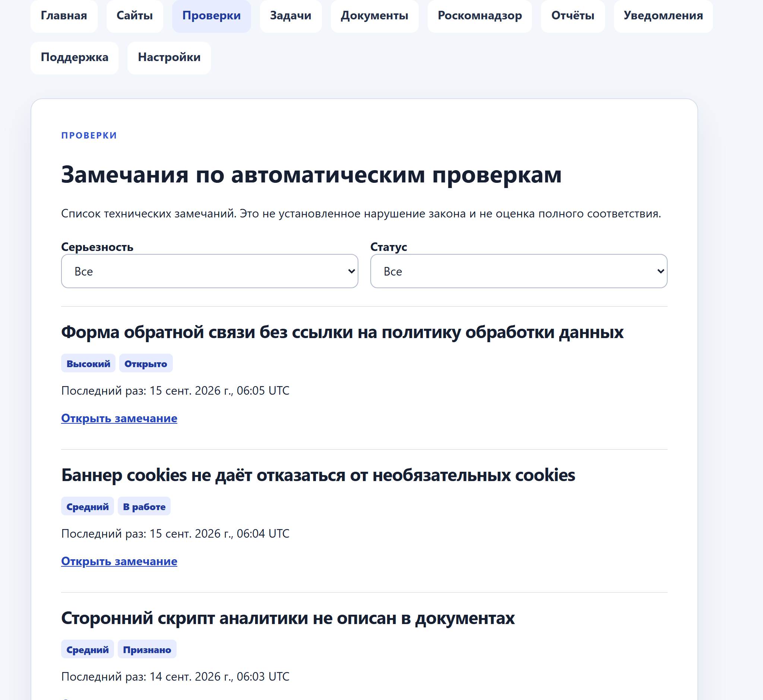Click timestamp '14 сент. 2026 г., 06:03 UTC'
Screen dimensions: 763x700
tap(219, 677)
